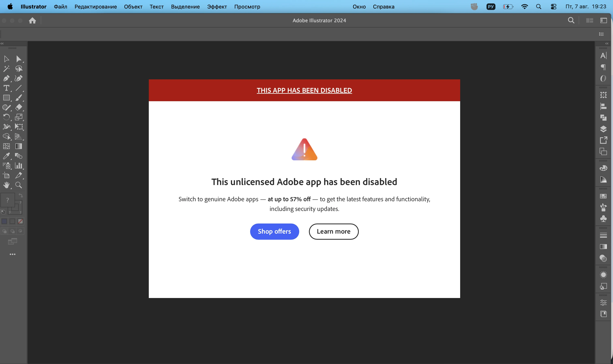613x364 pixels.
Task: Select the Shape Builder tool
Action: click(6, 136)
